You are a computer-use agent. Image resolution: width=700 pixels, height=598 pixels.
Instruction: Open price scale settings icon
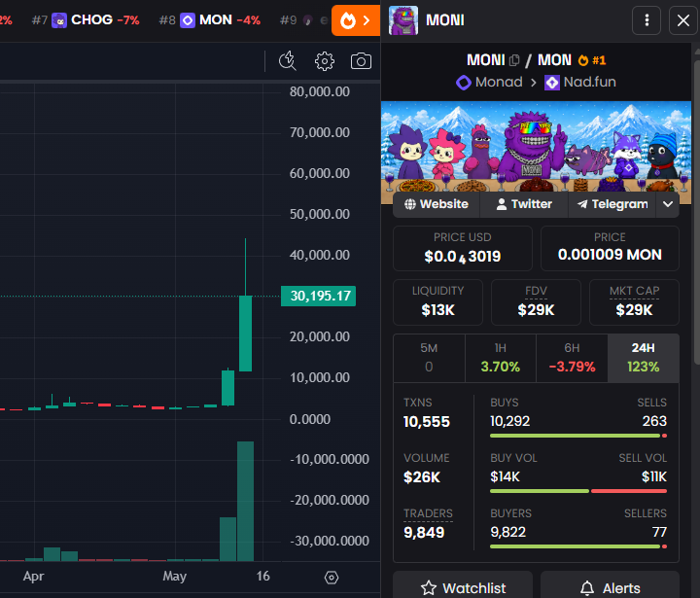point(332,578)
